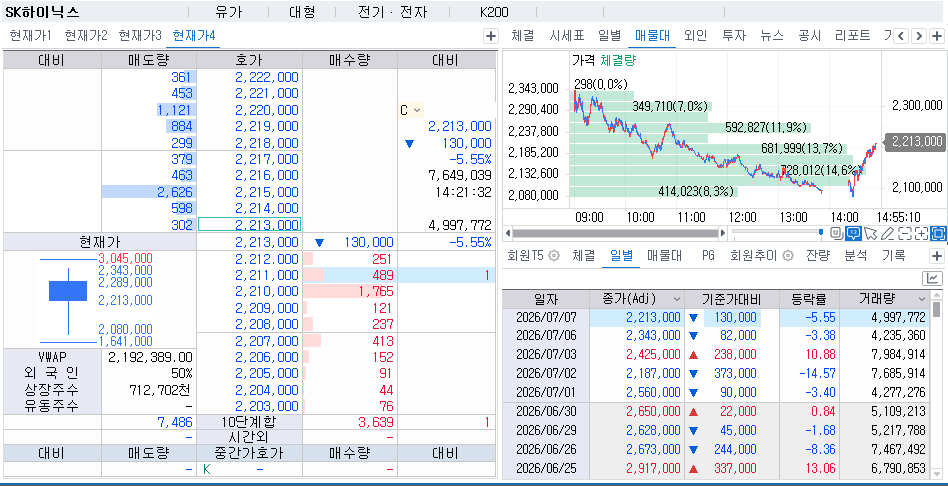Open the 투자 tab

coord(734,36)
